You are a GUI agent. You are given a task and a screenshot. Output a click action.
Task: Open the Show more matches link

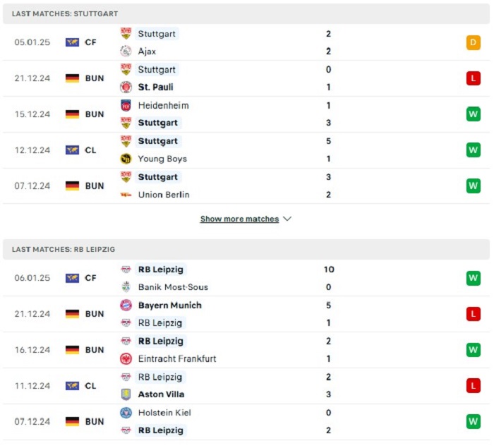click(239, 219)
